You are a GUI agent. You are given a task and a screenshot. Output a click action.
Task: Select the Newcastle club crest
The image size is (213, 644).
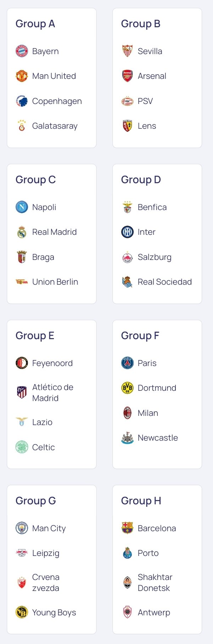pos(127,438)
